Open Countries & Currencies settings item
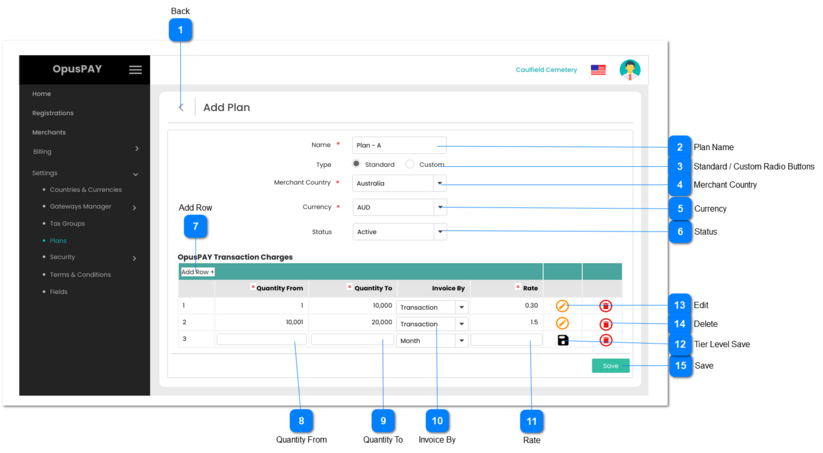 click(85, 189)
